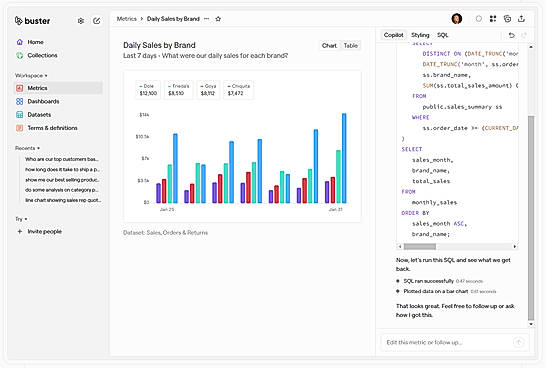Open the Home page
The width and height of the screenshot is (546, 368).
click(35, 42)
